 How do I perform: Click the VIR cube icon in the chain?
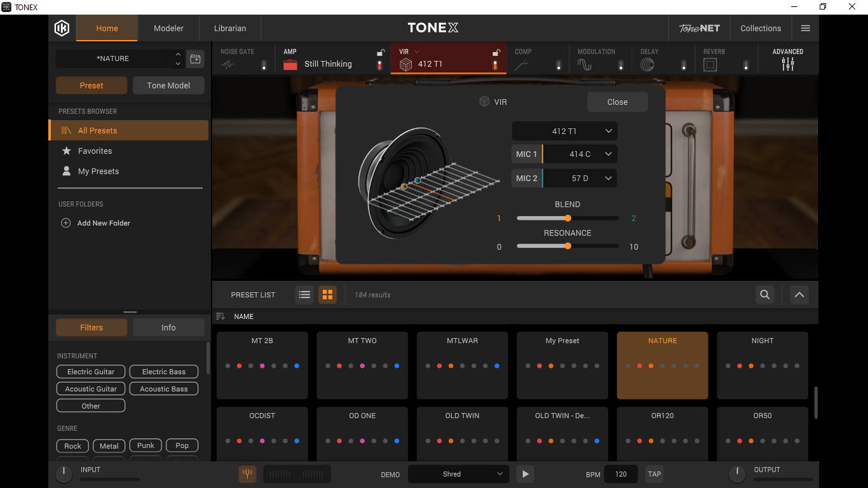click(x=405, y=64)
